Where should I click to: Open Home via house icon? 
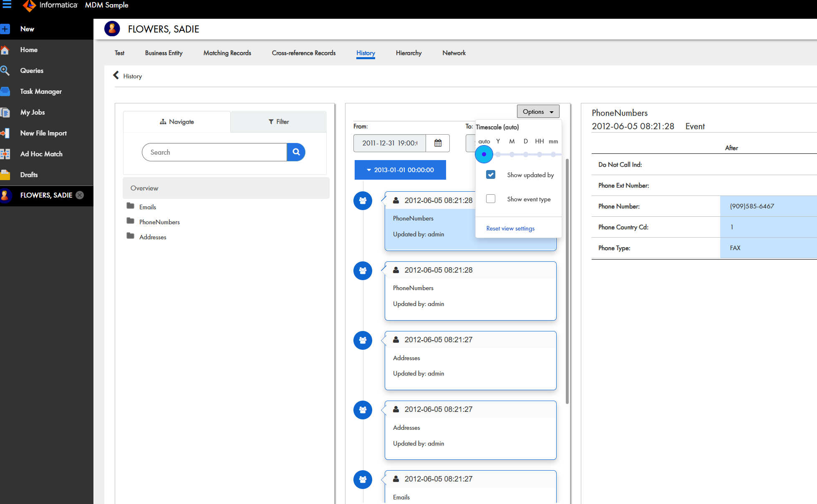coord(5,50)
